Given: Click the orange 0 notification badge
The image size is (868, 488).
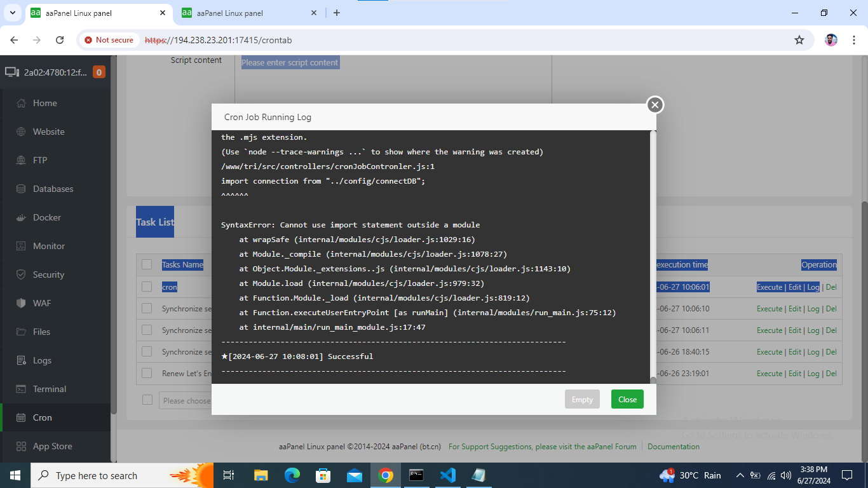Looking at the screenshot, I should [x=99, y=72].
